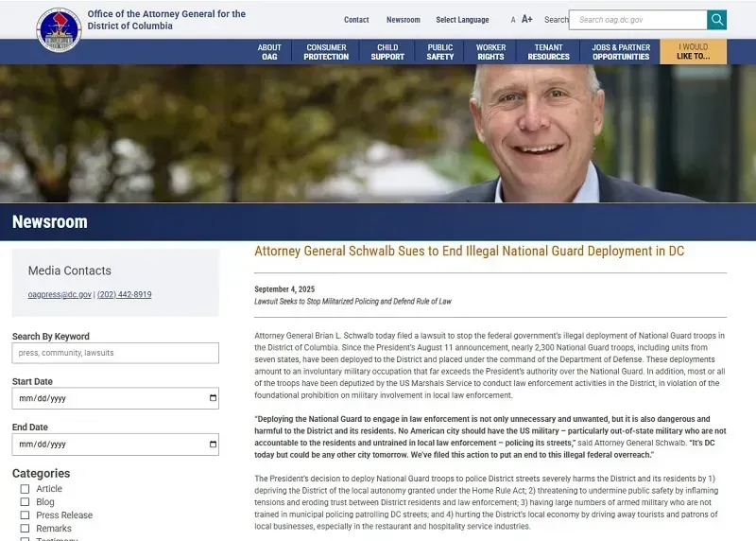Image resolution: width=756 pixels, height=541 pixels.
Task: Click the End Date mm/dd/yyyy field
Action: pos(115,444)
